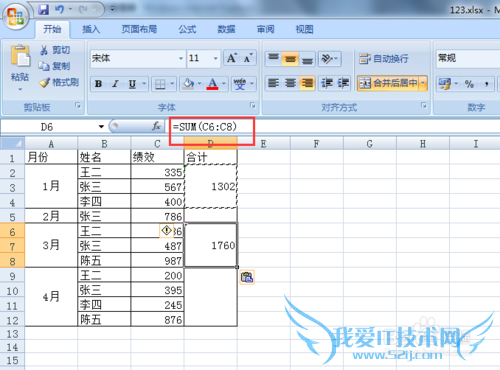This screenshot has height=370, width=500.
Task: Click the select-all corner button
Action: tap(12, 144)
